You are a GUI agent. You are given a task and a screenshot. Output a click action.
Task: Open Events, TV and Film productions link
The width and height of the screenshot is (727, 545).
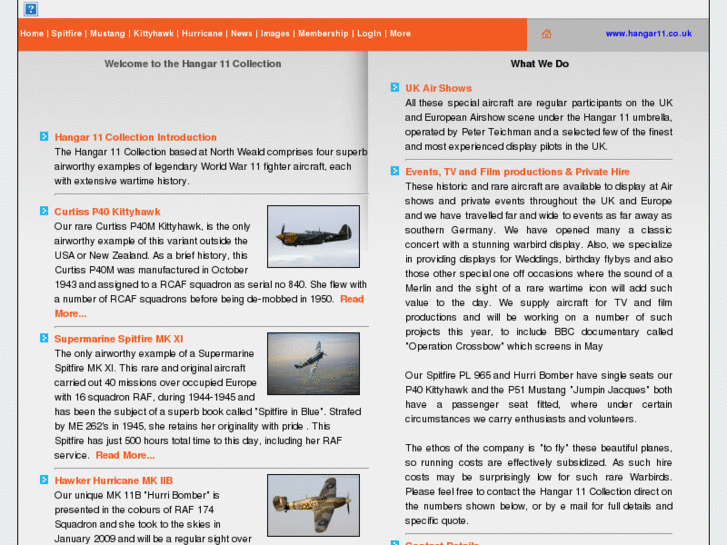click(517, 172)
